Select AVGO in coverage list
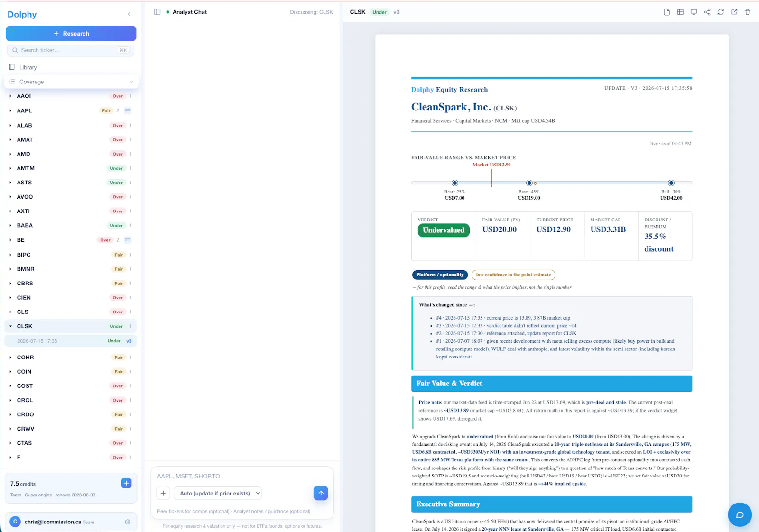 [x=71, y=197]
